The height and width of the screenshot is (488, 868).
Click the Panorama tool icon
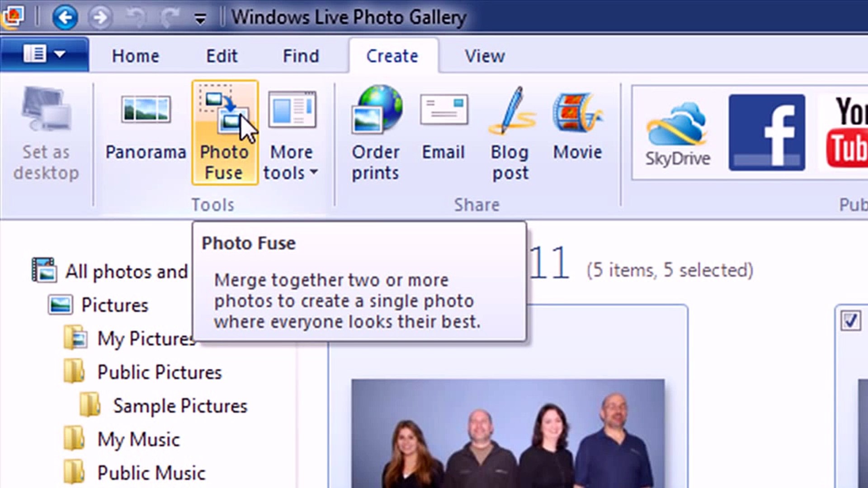click(146, 110)
